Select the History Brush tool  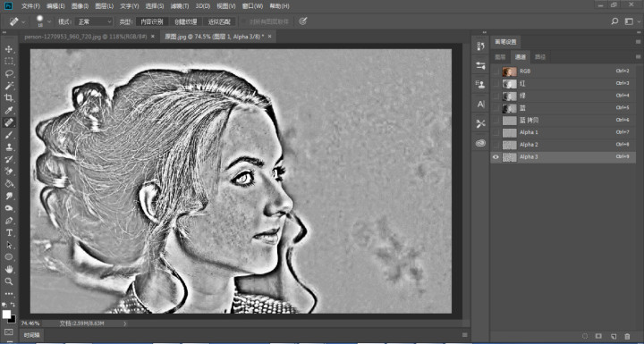point(9,159)
